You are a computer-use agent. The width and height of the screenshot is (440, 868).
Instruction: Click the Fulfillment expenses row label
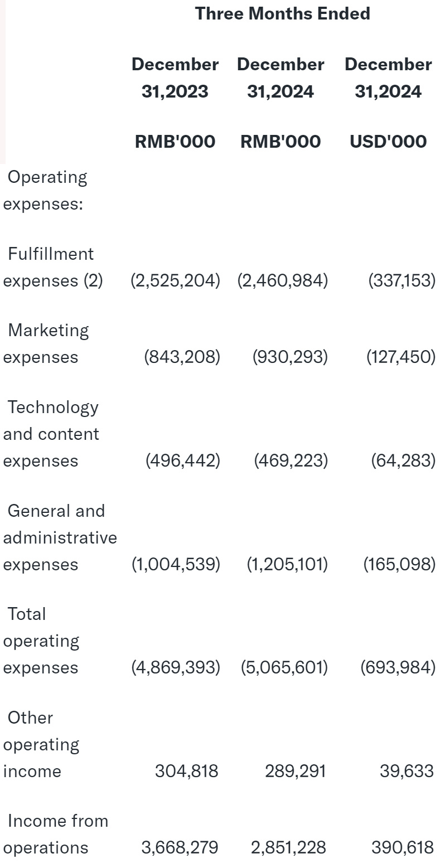[52, 267]
